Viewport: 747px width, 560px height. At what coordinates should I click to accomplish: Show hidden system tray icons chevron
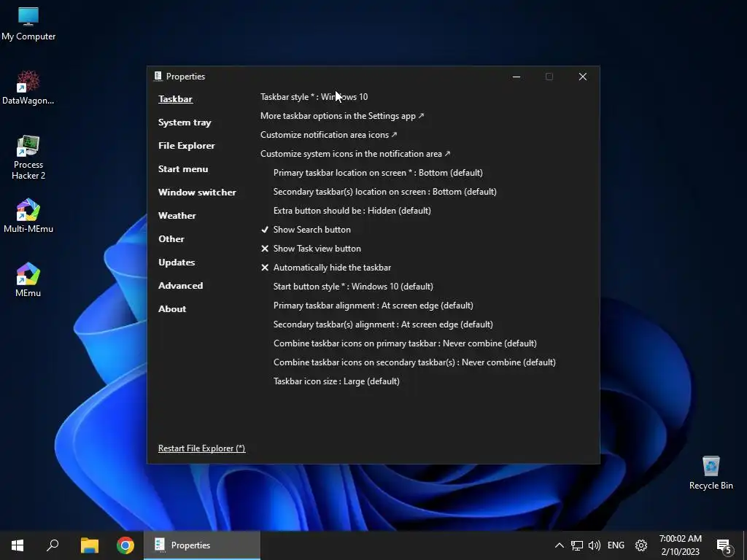560,545
